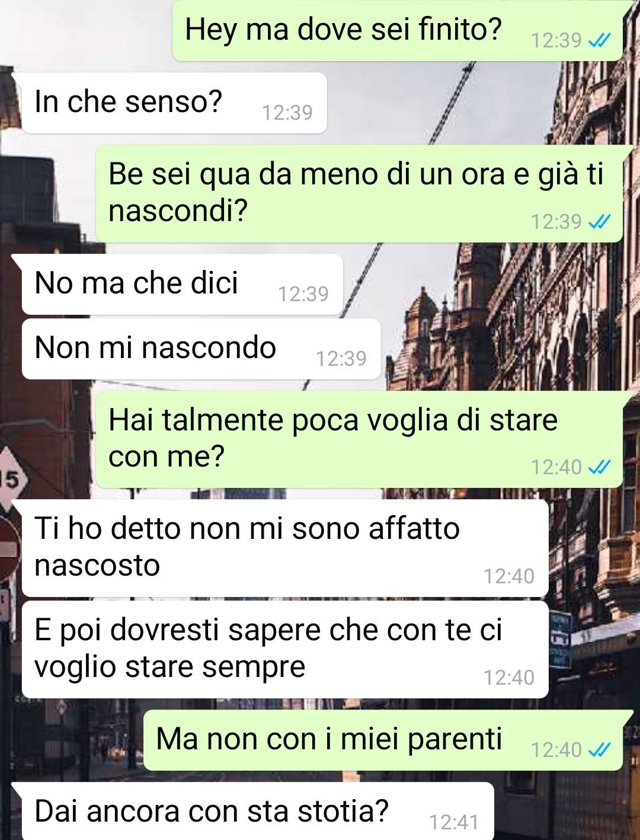This screenshot has height=840, width=640.
Task: Select 'E poi dovresti sapere' message bubble
Action: (x=285, y=650)
